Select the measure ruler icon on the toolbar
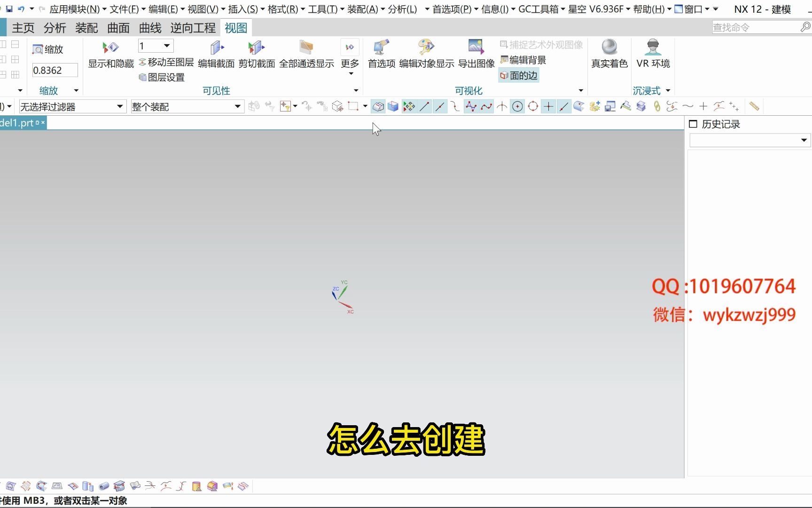This screenshot has height=508, width=812. click(754, 106)
